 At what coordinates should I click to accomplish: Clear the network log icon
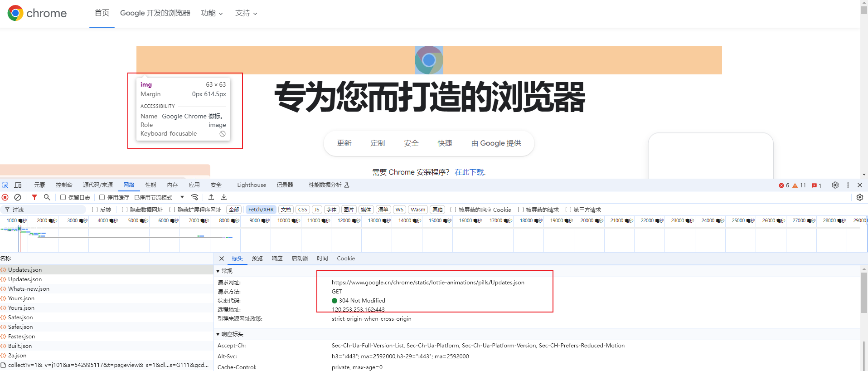pyautogui.click(x=18, y=197)
